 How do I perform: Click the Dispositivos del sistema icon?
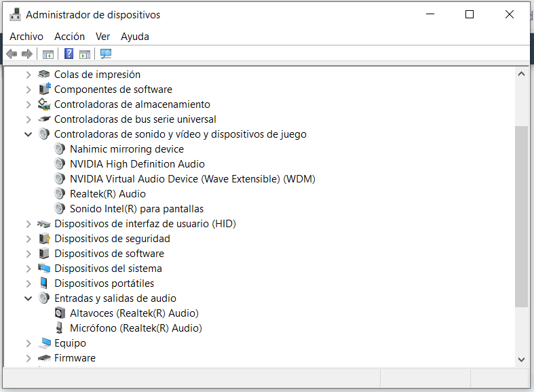(44, 269)
